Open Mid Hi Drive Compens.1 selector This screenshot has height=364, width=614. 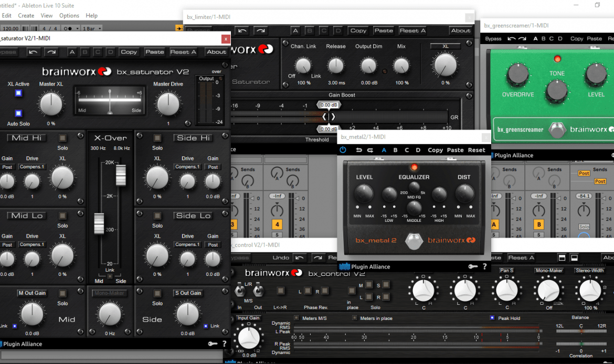31,167
